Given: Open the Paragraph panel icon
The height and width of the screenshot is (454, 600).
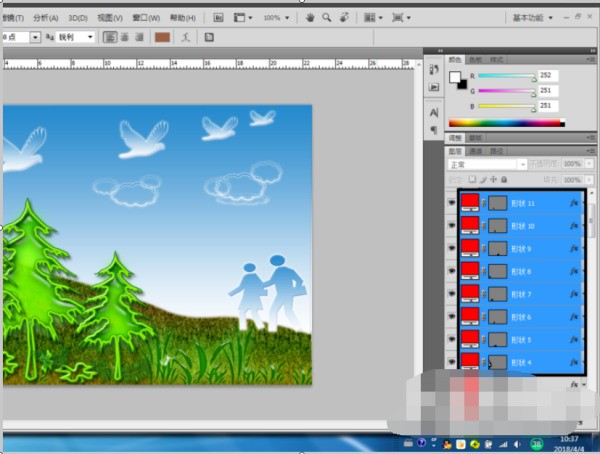Looking at the screenshot, I should click(x=434, y=129).
